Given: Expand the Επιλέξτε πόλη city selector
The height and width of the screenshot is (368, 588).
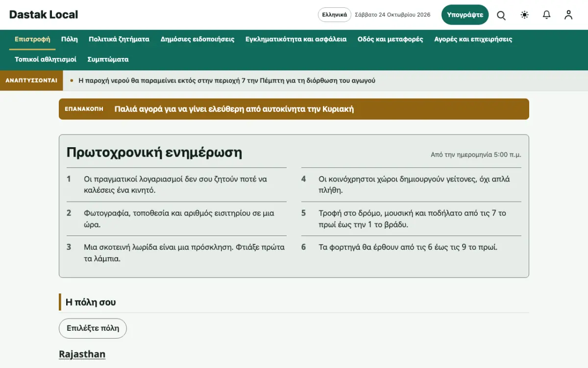Looking at the screenshot, I should pyautogui.click(x=93, y=328).
